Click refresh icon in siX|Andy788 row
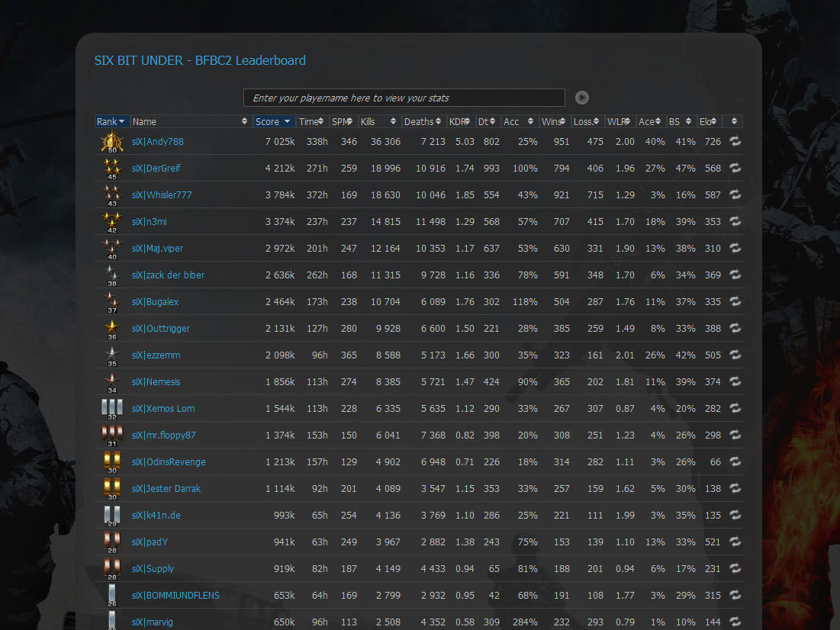The height and width of the screenshot is (630, 840). click(735, 141)
